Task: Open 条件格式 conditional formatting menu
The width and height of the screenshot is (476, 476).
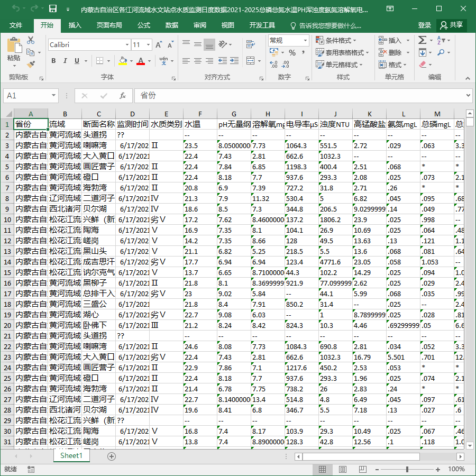Action: click(x=336, y=40)
